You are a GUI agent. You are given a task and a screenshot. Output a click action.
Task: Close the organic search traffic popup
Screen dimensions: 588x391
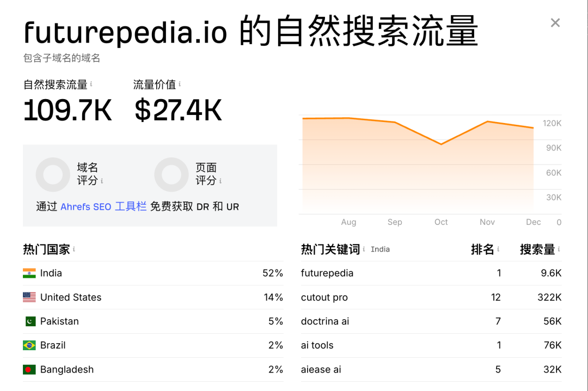pyautogui.click(x=555, y=23)
